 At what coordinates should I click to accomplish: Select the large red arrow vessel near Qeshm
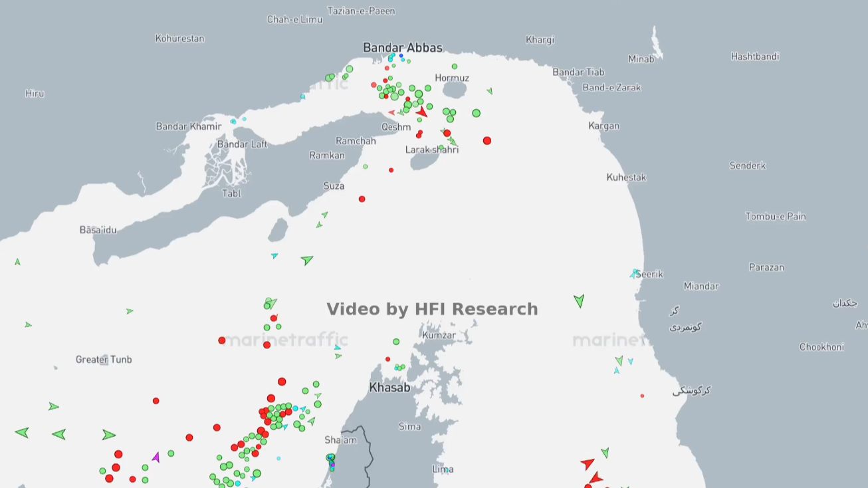click(x=421, y=112)
